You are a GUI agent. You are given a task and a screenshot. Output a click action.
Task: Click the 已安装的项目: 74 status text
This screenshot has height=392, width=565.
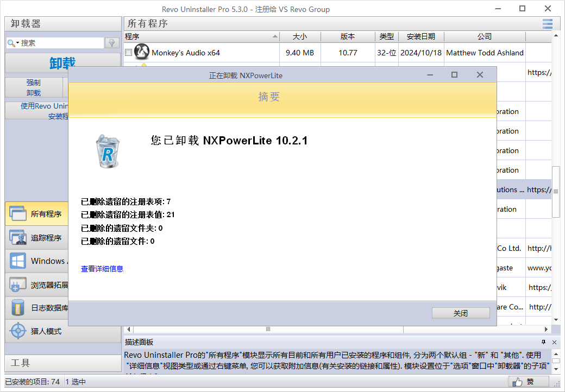[x=33, y=382]
